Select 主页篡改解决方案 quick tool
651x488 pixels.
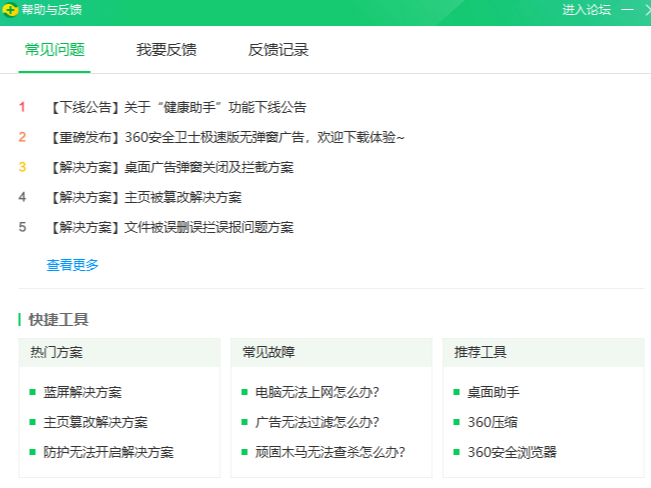click(x=95, y=422)
